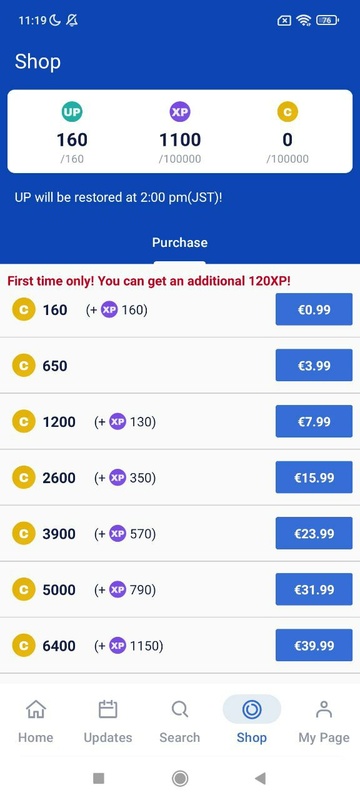Screen dimensions: 360x800
Task: Tap the Android recent apps square
Action: click(99, 778)
